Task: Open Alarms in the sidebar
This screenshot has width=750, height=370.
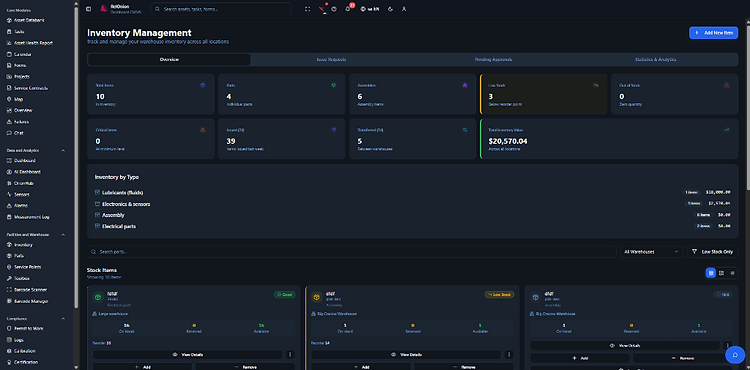Action: pos(17,205)
